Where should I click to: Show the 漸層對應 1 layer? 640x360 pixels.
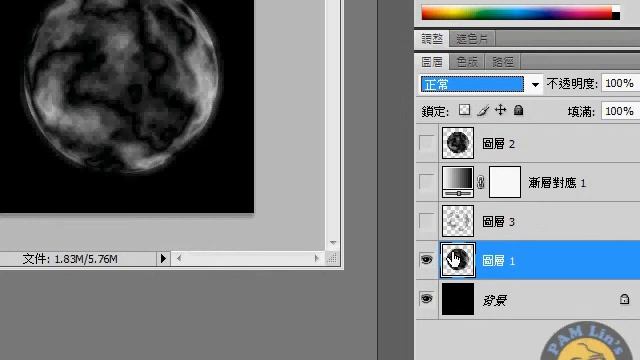click(427, 182)
